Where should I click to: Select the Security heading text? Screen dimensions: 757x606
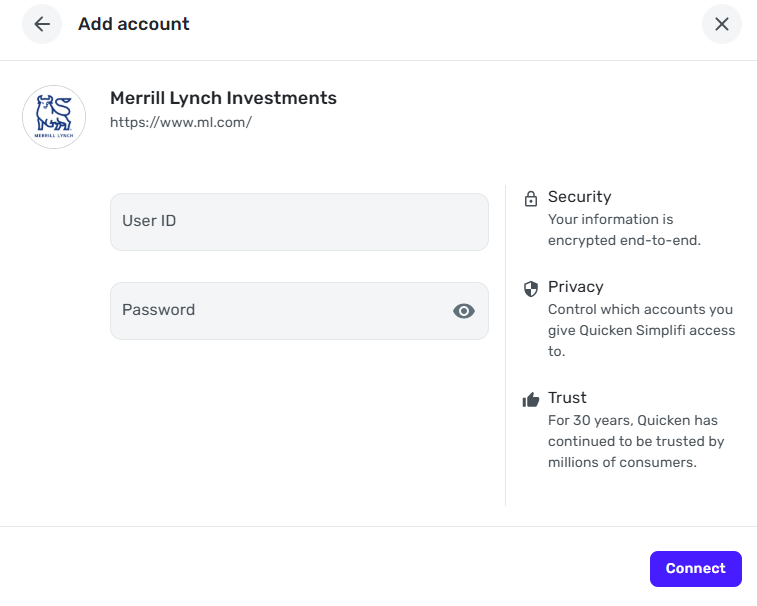click(x=579, y=197)
